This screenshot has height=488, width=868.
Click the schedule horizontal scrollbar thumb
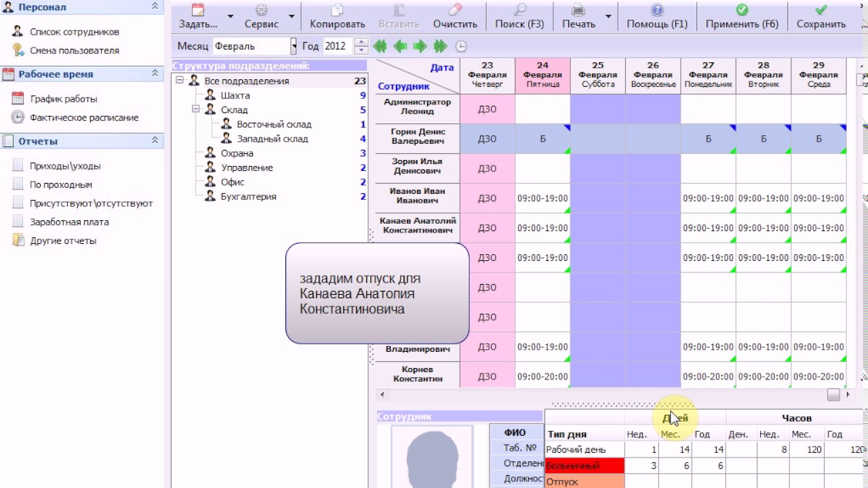click(833, 394)
